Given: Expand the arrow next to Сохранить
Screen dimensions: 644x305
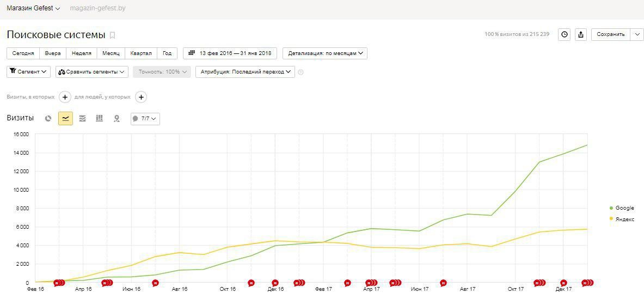Looking at the screenshot, I should coord(637,34).
